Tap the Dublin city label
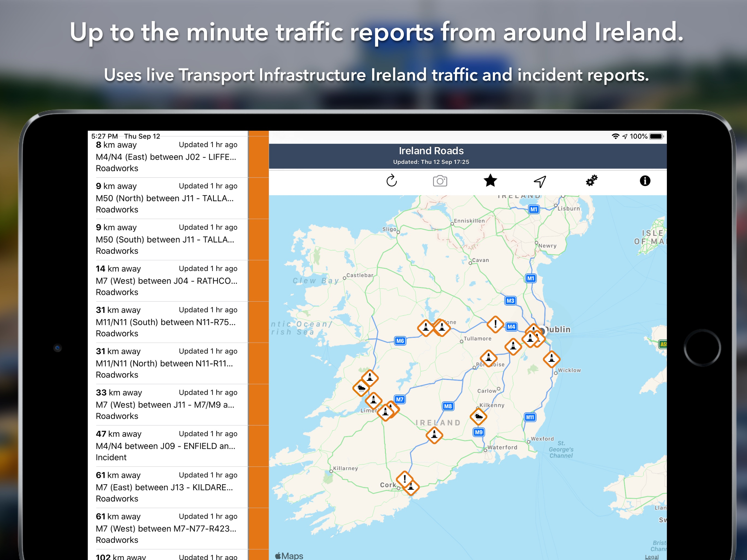The width and height of the screenshot is (747, 560). tap(558, 329)
